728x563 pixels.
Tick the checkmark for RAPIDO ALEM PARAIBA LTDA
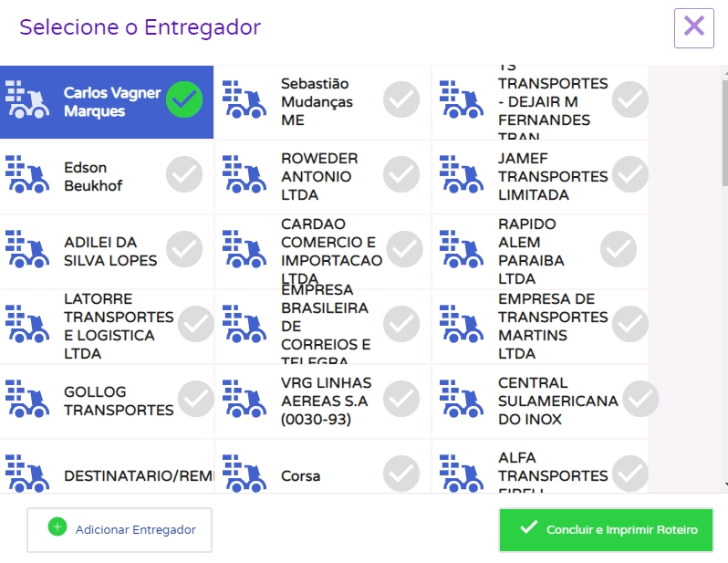(x=619, y=249)
